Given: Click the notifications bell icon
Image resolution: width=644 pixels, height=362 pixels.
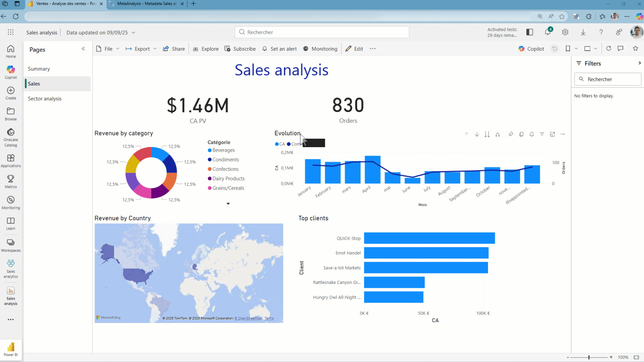Looking at the screenshot, I should coord(547,32).
